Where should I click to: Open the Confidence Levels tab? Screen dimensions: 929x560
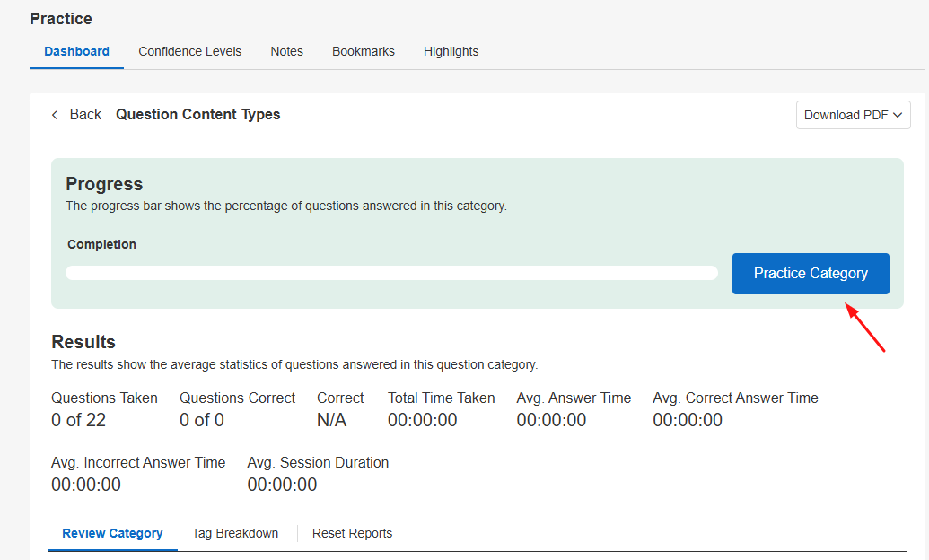(x=189, y=52)
